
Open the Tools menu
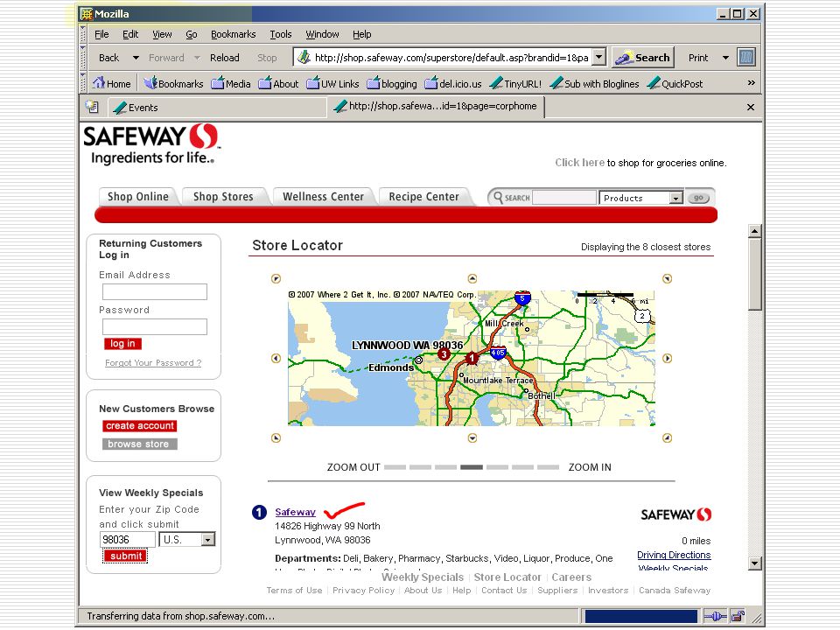(281, 34)
